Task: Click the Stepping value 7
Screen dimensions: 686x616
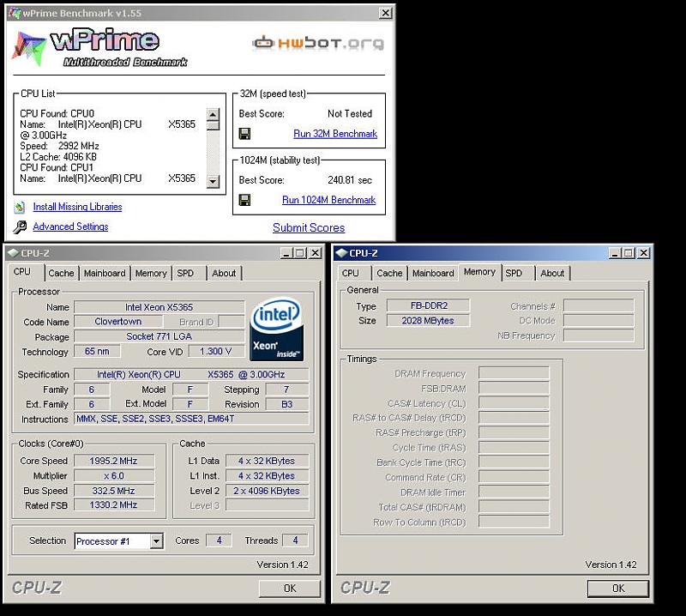Action: coord(287,390)
